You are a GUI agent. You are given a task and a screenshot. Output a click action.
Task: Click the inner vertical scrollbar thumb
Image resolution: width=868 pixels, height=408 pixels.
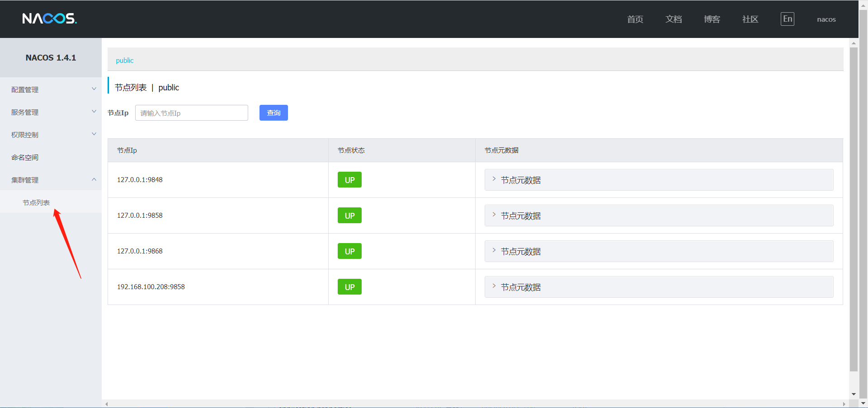[854, 209]
